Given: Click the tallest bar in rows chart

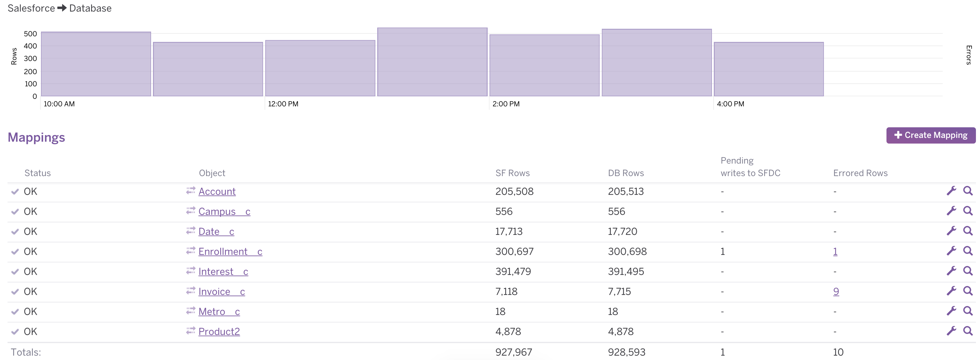Looking at the screenshot, I should pos(432,62).
